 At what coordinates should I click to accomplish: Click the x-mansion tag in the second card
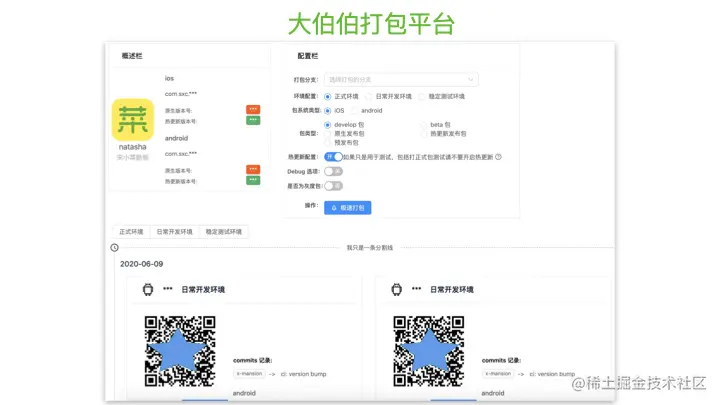(498, 374)
